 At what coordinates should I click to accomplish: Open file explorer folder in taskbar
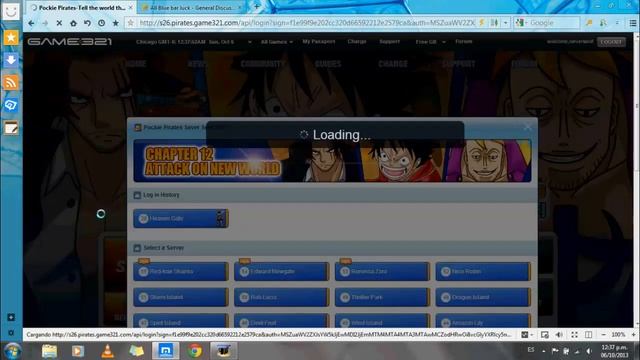click(49, 351)
